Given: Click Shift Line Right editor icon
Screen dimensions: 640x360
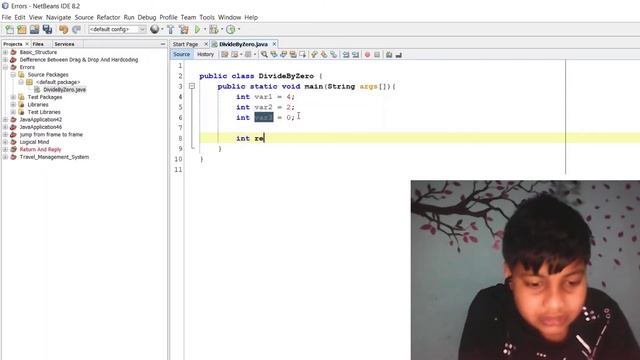Looking at the screenshot, I should [x=356, y=55].
